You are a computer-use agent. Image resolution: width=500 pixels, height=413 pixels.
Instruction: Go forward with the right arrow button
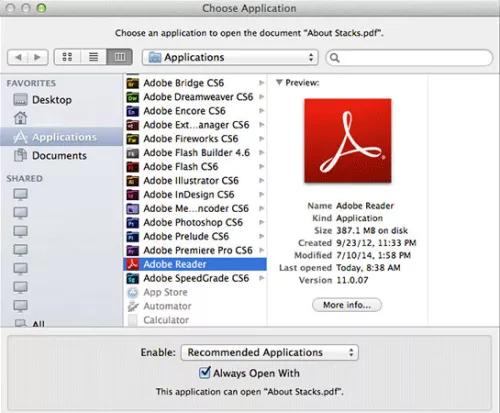point(38,57)
